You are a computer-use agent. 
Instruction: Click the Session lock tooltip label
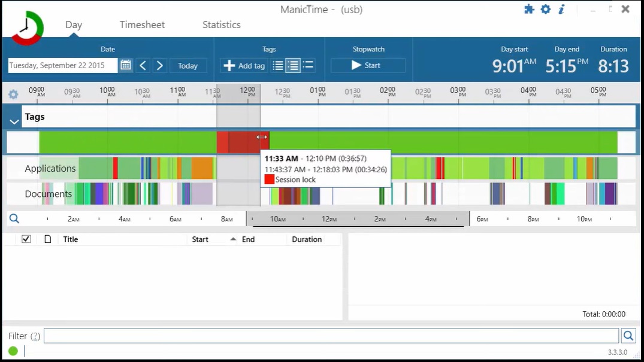(295, 180)
